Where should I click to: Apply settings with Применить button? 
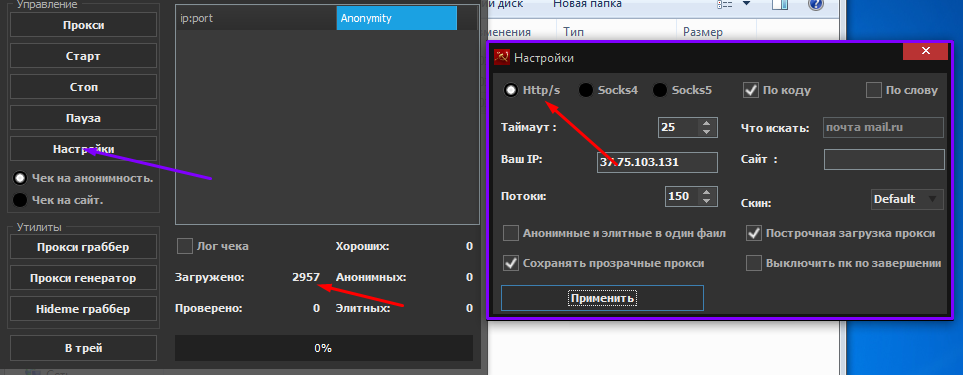pos(602,298)
